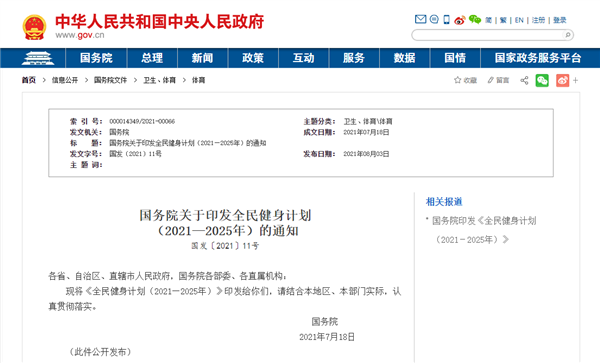Open the 数据 navigation menu
The width and height of the screenshot is (600, 363).
point(404,58)
